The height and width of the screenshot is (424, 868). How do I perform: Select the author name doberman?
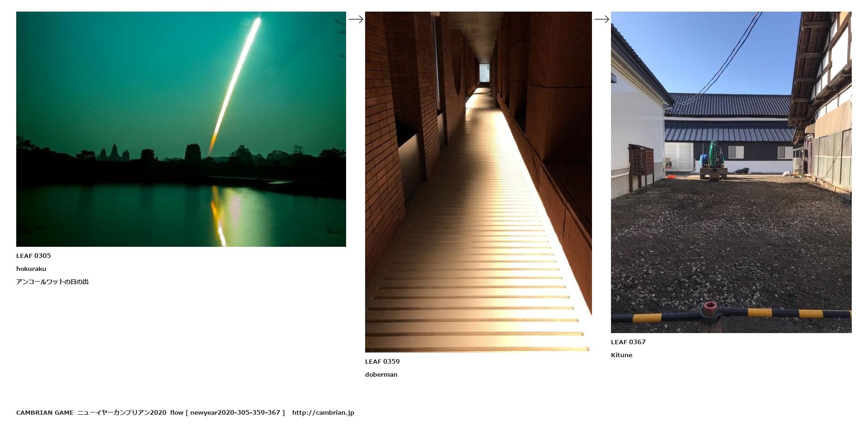tap(381, 374)
